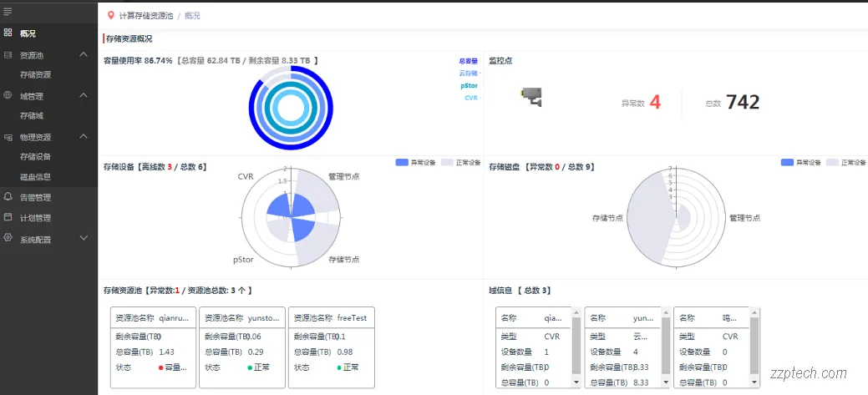Click the 正常 status in yunsto card
Image resolution: width=868 pixels, height=395 pixels.
258,367
